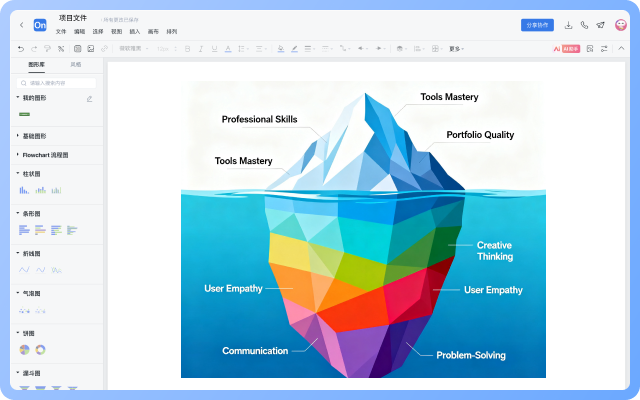
Task: Expand the 基础图形 shapes section
Action: pyautogui.click(x=34, y=136)
